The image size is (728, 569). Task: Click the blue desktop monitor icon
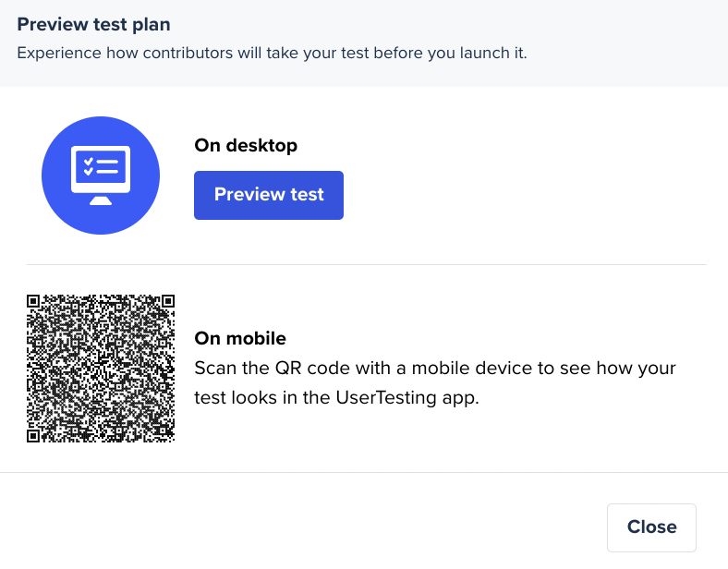pyautogui.click(x=101, y=176)
